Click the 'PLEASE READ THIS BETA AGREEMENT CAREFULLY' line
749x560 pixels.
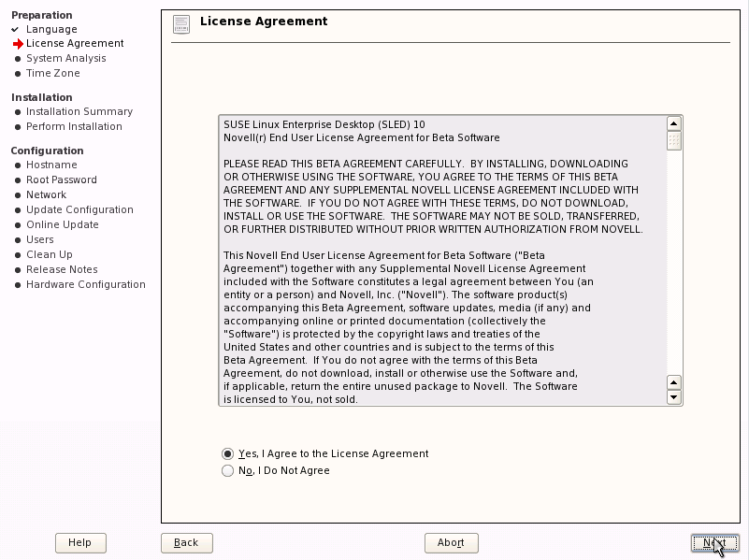[x=425, y=164]
